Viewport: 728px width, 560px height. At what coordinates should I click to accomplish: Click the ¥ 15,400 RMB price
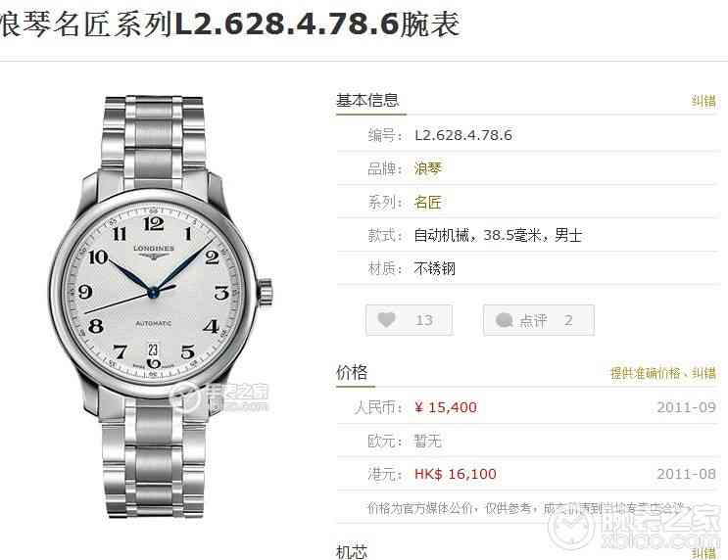pos(446,407)
